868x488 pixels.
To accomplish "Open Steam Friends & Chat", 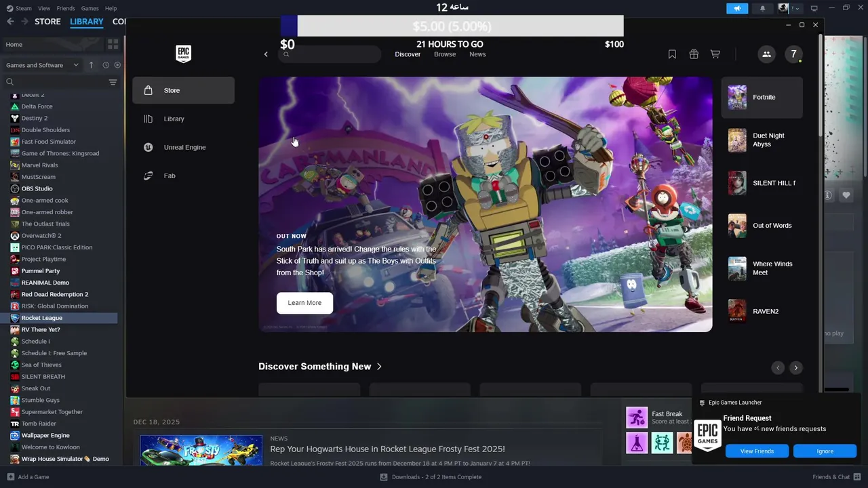I will point(837,477).
